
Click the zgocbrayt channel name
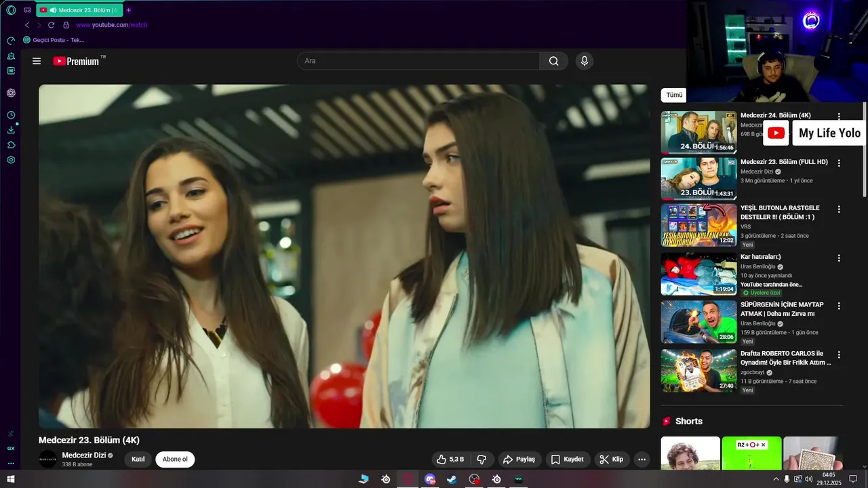(753, 372)
